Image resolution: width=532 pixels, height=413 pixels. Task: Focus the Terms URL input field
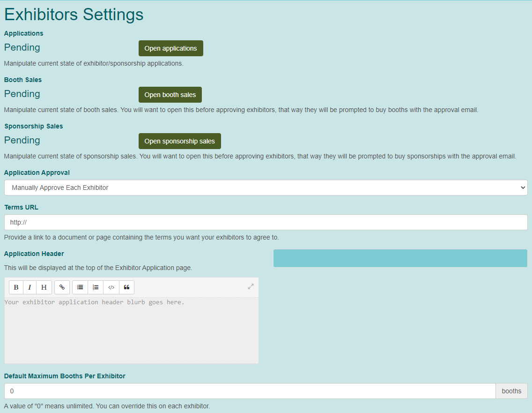[x=266, y=222]
